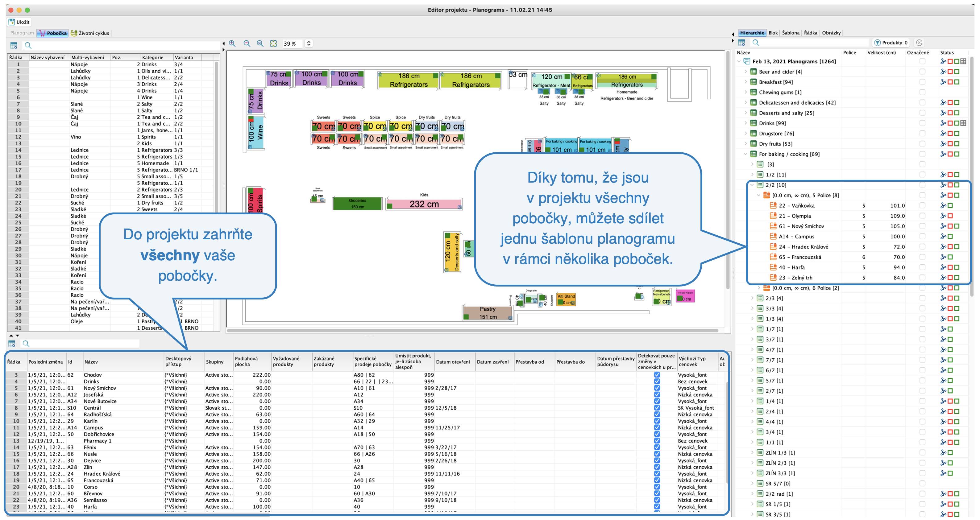980x520 pixels.
Task: Tick Označené checkbox for Chewing gums
Action: [x=922, y=92]
